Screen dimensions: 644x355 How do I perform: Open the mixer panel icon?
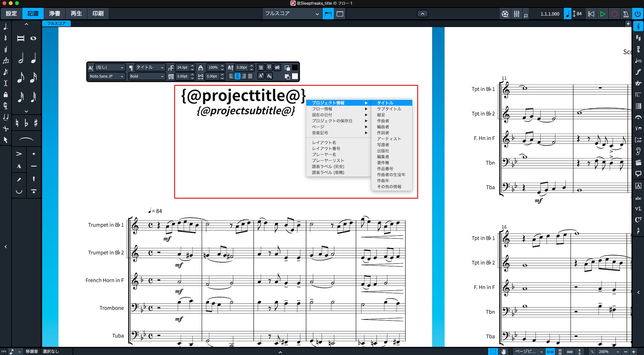517,14
